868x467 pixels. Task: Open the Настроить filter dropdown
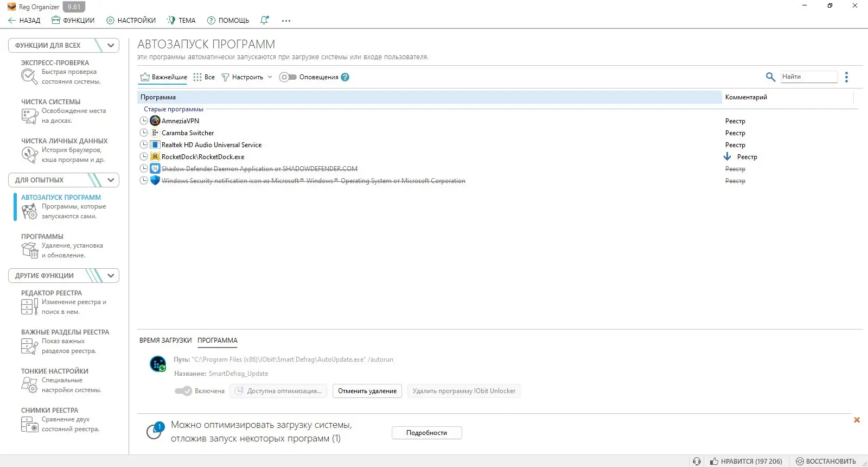pos(247,77)
